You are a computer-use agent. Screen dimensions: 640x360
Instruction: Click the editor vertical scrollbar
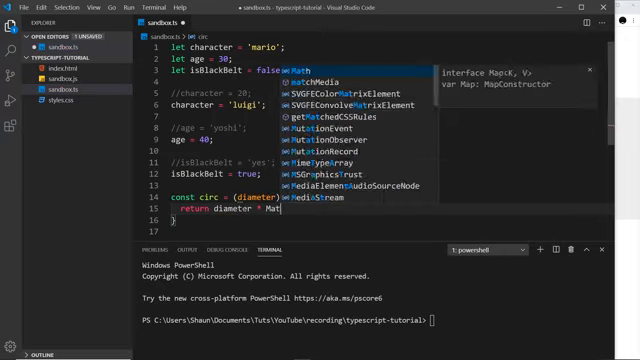(611, 93)
